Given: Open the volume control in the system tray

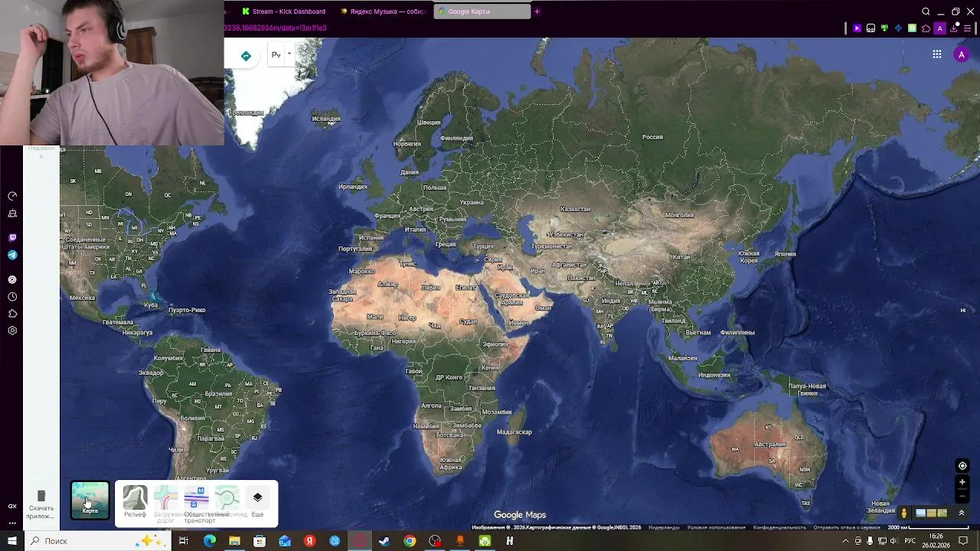Looking at the screenshot, I should point(895,541).
